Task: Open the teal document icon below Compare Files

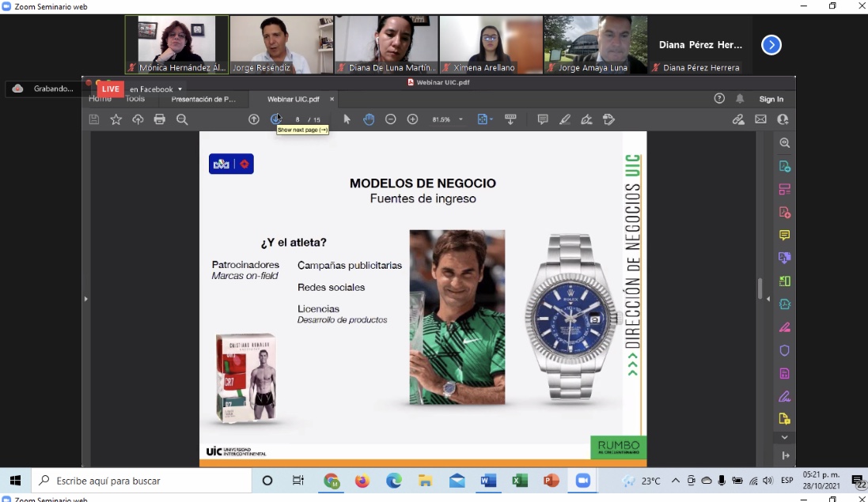Action: coord(784,304)
